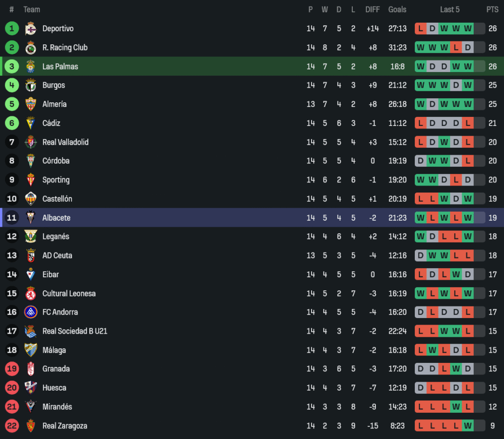Image resolution: width=504 pixels, height=439 pixels.
Task: Click the FC Andorra crest icon
Action: pos(31,312)
